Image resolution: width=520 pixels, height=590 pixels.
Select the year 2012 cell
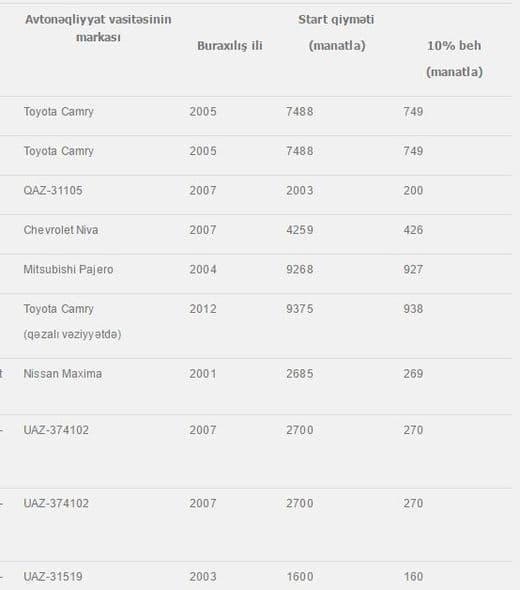pyautogui.click(x=203, y=309)
